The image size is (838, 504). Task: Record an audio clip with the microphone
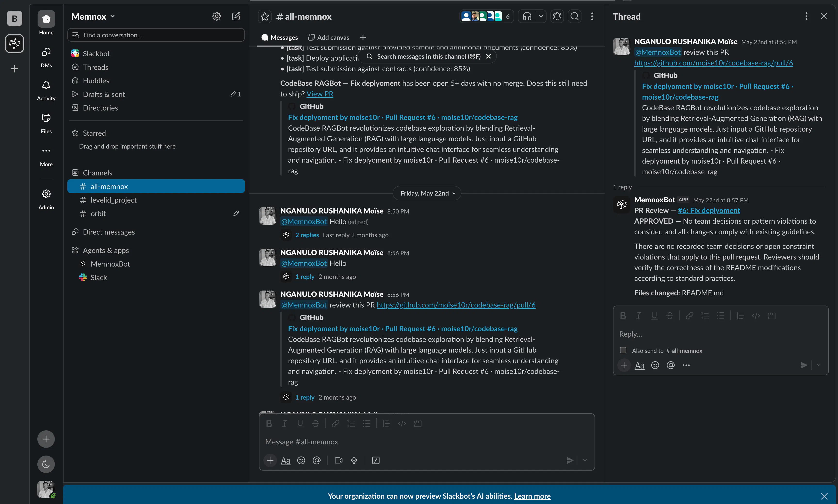point(354,461)
